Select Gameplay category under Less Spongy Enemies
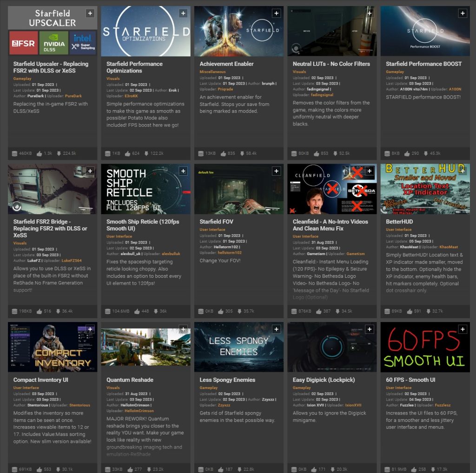 tap(209, 388)
